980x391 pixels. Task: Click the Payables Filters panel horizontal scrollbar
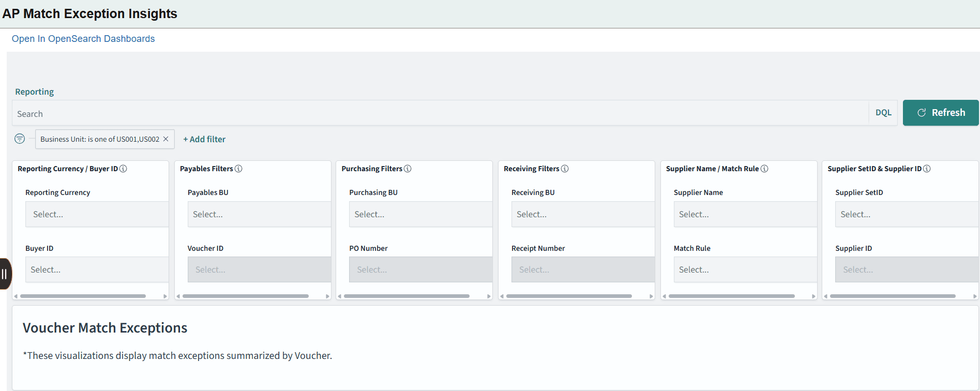pyautogui.click(x=245, y=296)
